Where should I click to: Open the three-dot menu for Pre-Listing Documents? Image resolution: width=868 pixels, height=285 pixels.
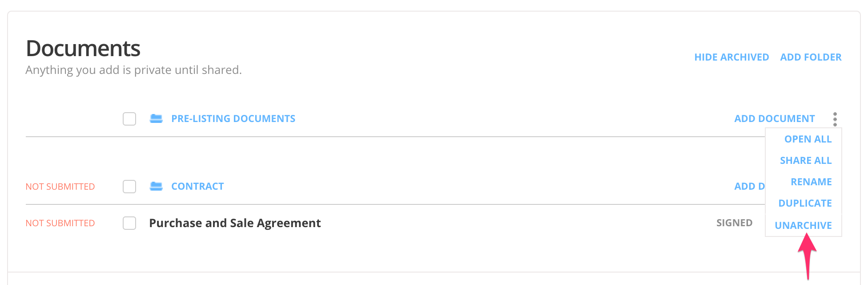click(x=835, y=119)
